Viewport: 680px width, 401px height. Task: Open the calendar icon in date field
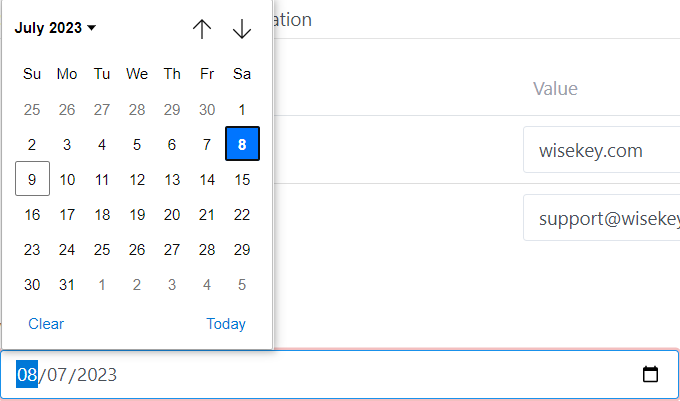(650, 375)
